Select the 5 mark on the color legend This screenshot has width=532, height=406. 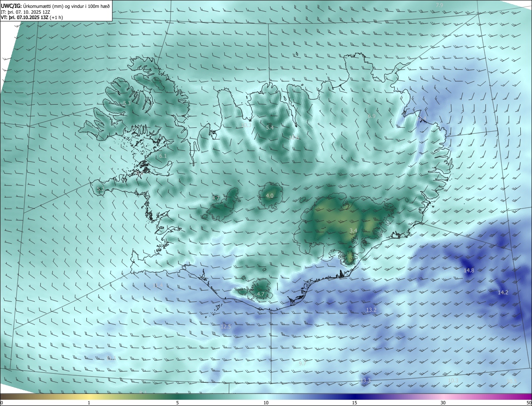tap(177, 403)
